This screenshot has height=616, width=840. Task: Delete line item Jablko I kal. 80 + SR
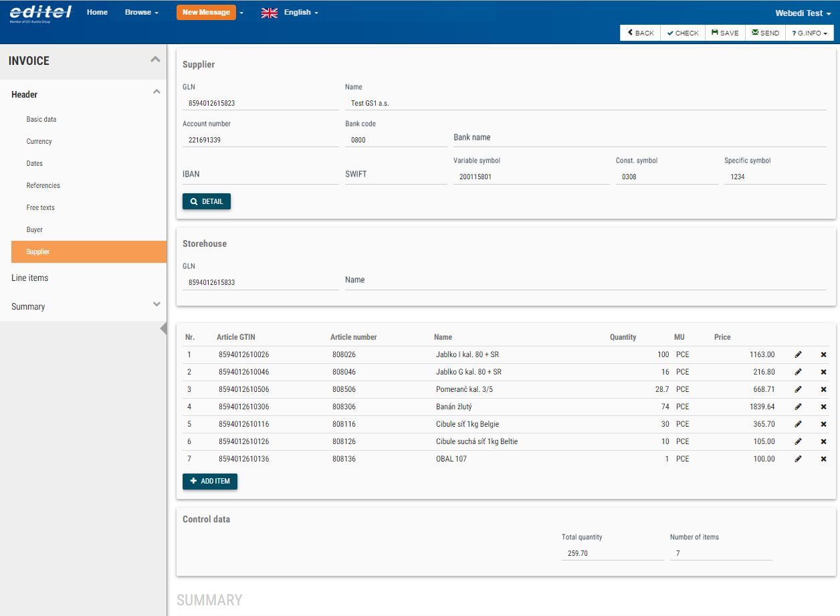pos(823,354)
